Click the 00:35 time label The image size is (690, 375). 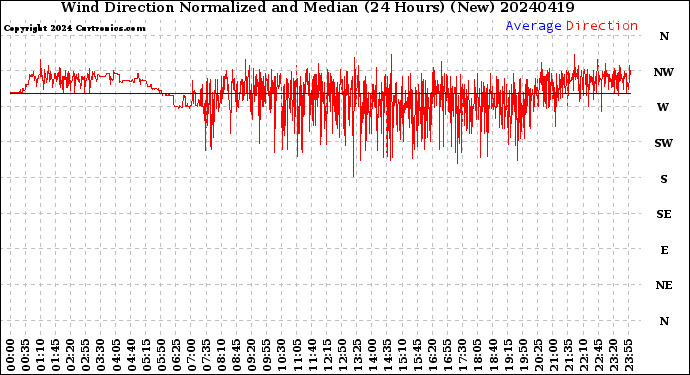26,355
